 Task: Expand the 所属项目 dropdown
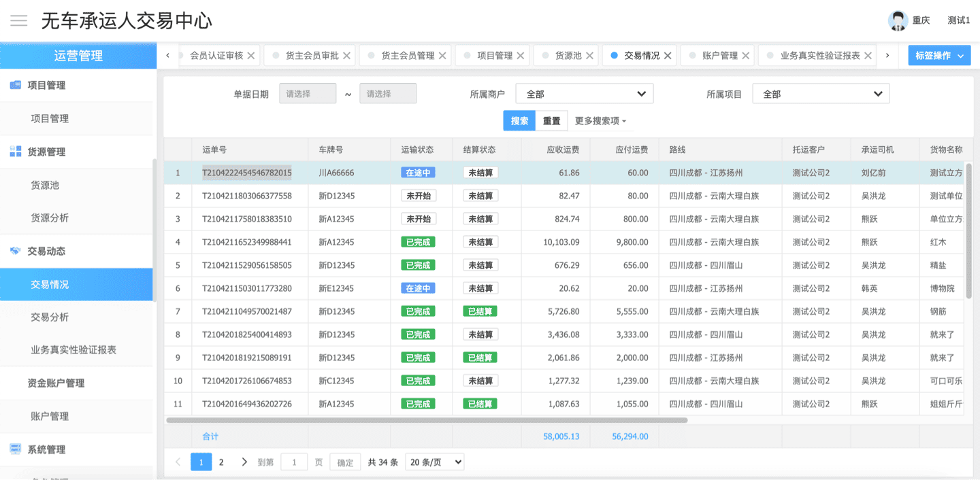820,94
